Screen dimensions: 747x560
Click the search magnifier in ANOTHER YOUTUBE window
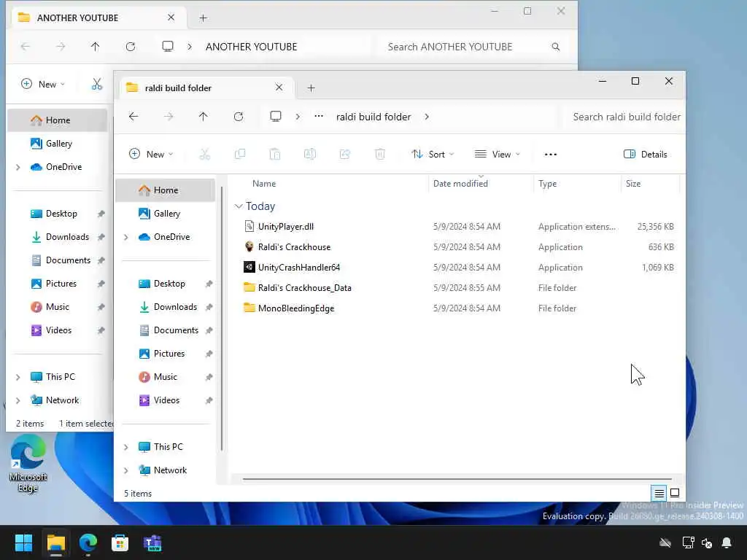pos(555,47)
